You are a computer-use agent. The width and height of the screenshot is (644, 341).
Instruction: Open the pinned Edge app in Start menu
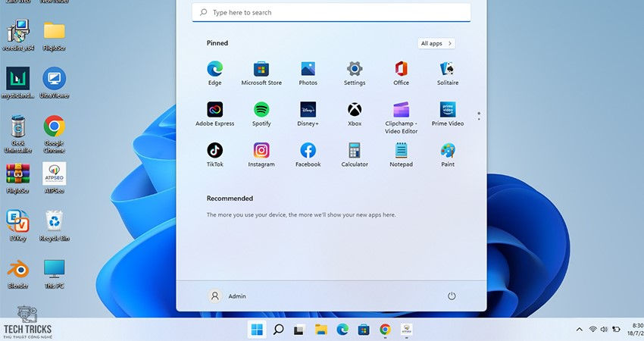215,74
